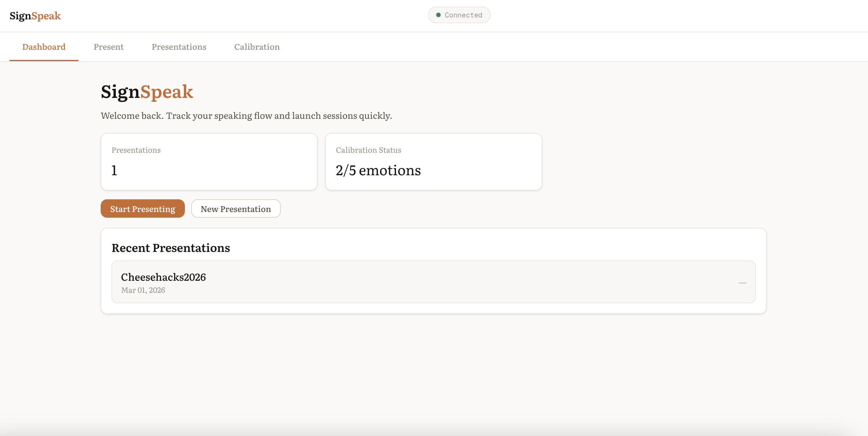Open the Cheesehacks2026 presentation entry
This screenshot has width=868, height=436.
[433, 282]
